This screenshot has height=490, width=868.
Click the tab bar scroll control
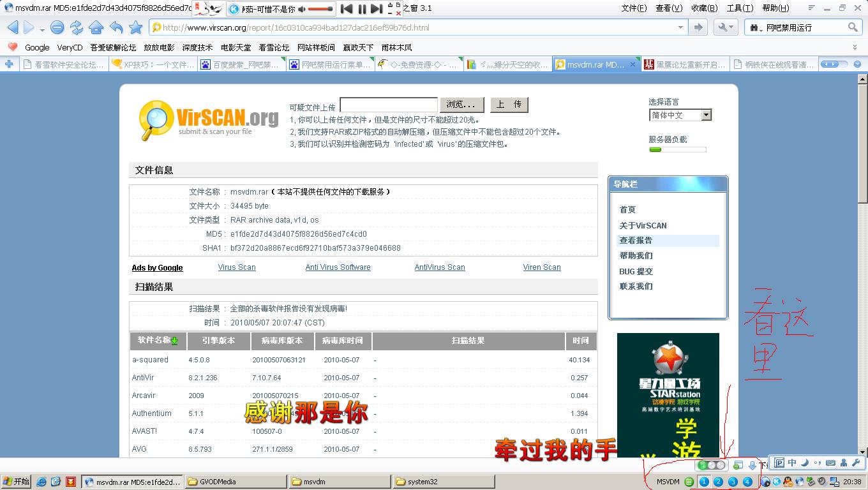(x=834, y=64)
